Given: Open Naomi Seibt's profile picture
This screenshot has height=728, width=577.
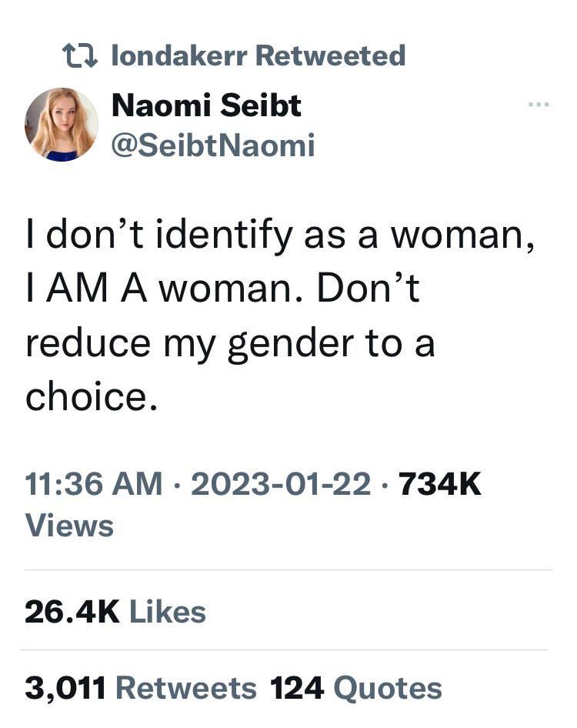Looking at the screenshot, I should click(62, 125).
